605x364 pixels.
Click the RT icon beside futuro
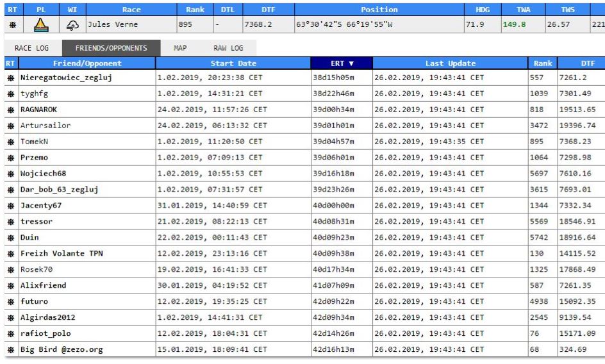coord(10,302)
